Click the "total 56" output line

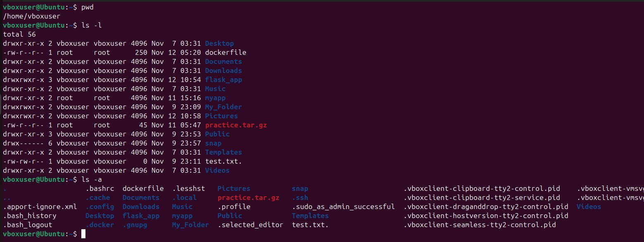19,35
